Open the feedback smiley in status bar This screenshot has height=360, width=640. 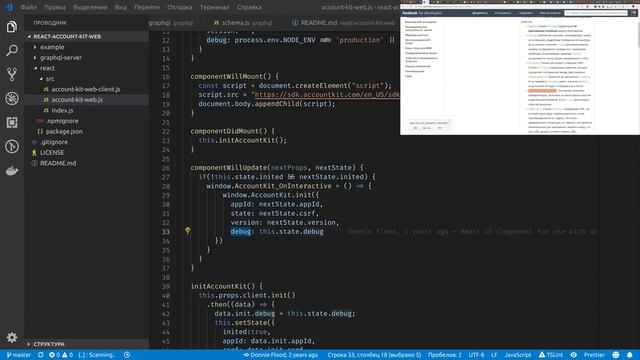tap(616, 355)
